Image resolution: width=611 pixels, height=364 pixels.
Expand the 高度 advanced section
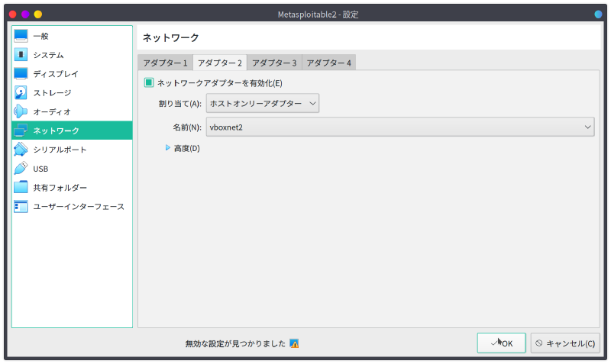tap(169, 148)
